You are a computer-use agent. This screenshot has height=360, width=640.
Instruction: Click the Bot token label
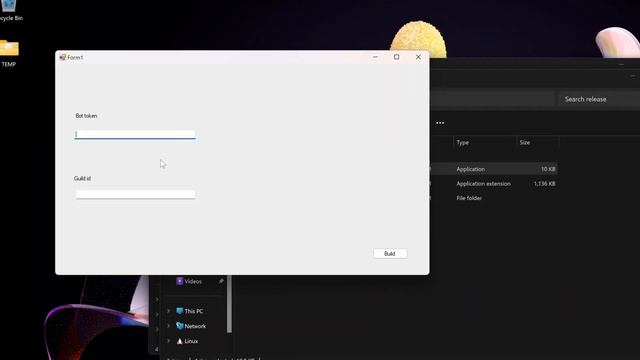[x=86, y=116]
